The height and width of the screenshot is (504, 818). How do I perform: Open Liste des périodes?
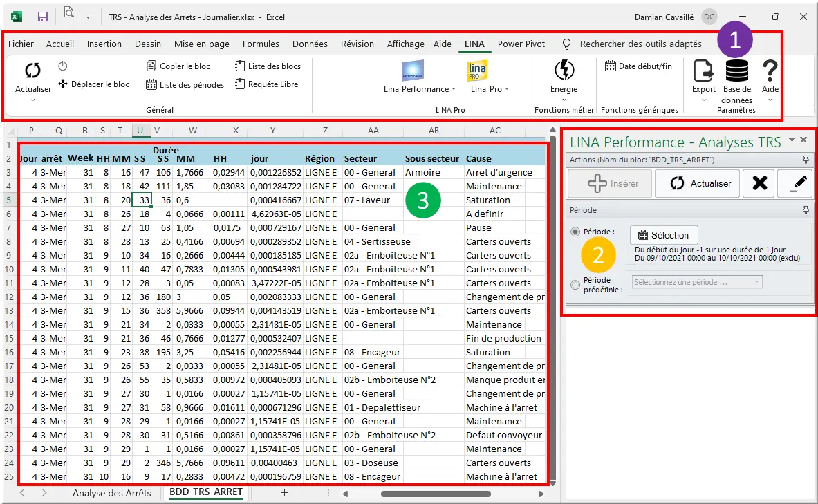click(185, 84)
